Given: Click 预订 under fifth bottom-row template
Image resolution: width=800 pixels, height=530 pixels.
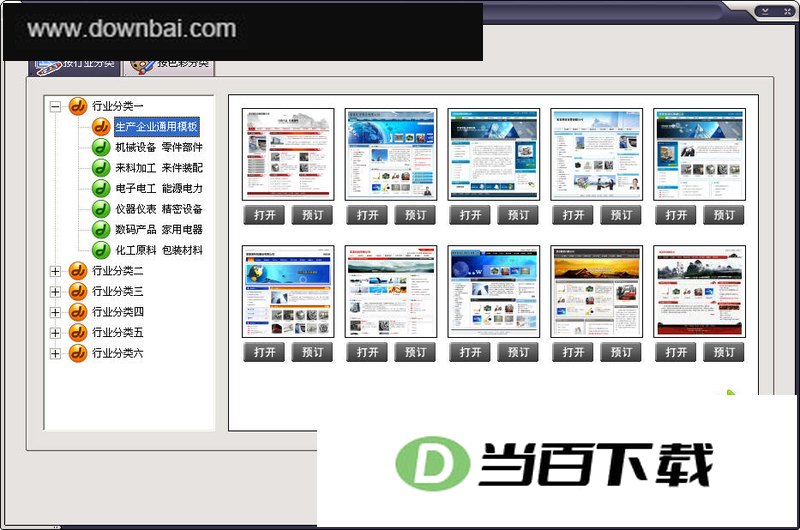Looking at the screenshot, I should point(723,352).
